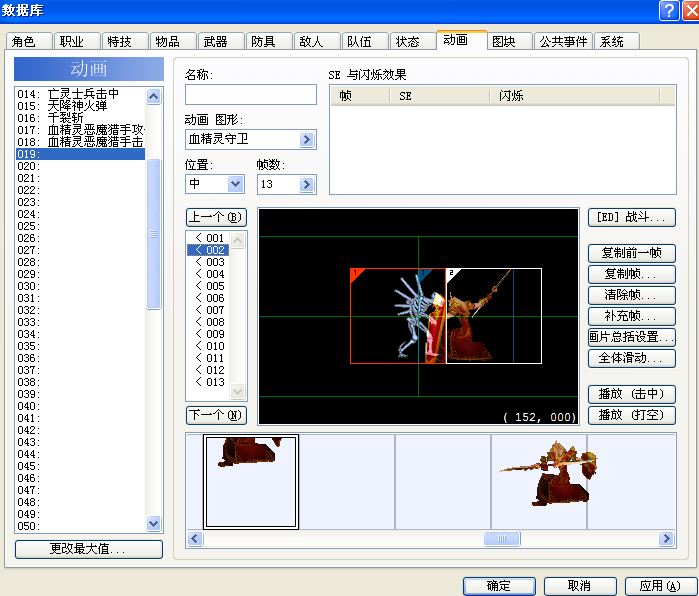Viewport: 699px width, 596px height.
Task: Click the 取消 button
Action: pyautogui.click(x=580, y=586)
